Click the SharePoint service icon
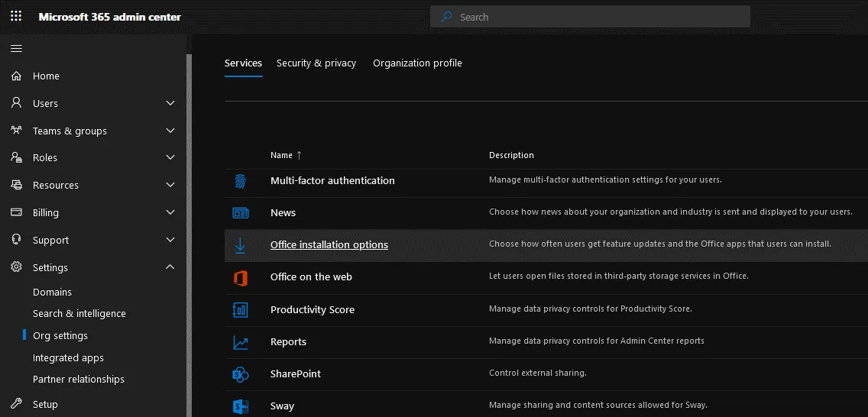Screen dimensions: 868x417 [240, 374]
